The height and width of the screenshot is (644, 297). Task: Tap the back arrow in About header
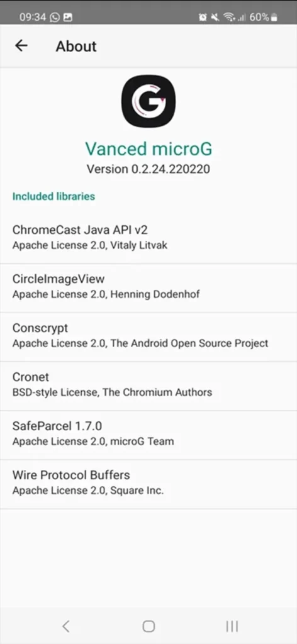21,45
